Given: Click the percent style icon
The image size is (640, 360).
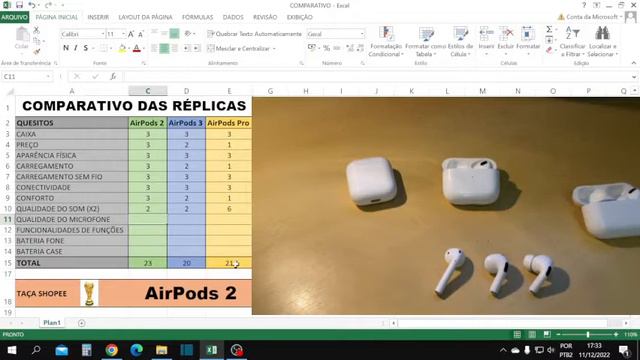Looking at the screenshot, I should (327, 48).
